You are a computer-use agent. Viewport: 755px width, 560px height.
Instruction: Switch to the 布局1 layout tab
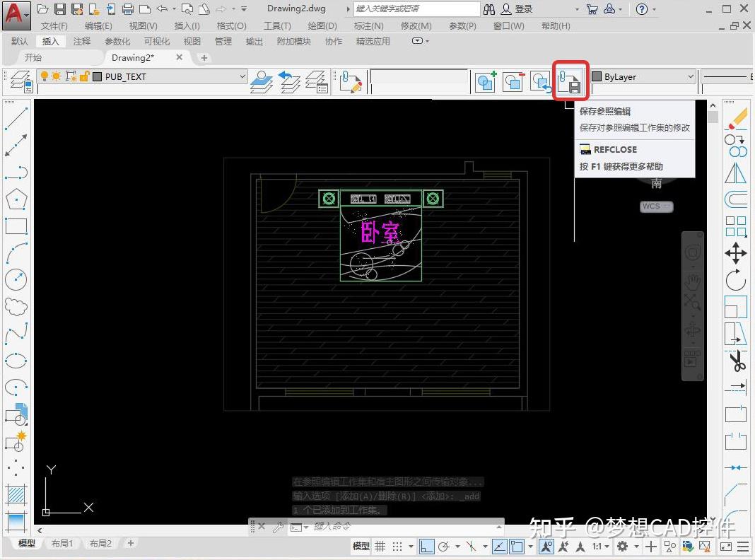pyautogui.click(x=62, y=543)
